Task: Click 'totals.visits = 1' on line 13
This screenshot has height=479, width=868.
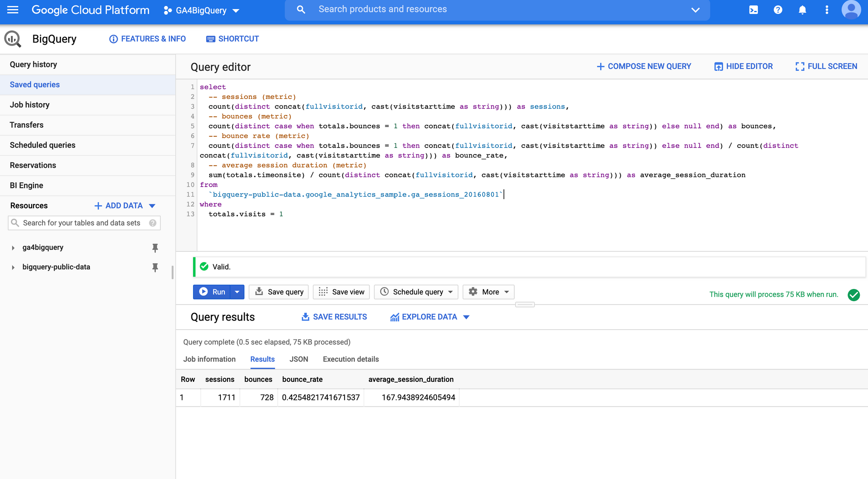Action: pos(246,214)
